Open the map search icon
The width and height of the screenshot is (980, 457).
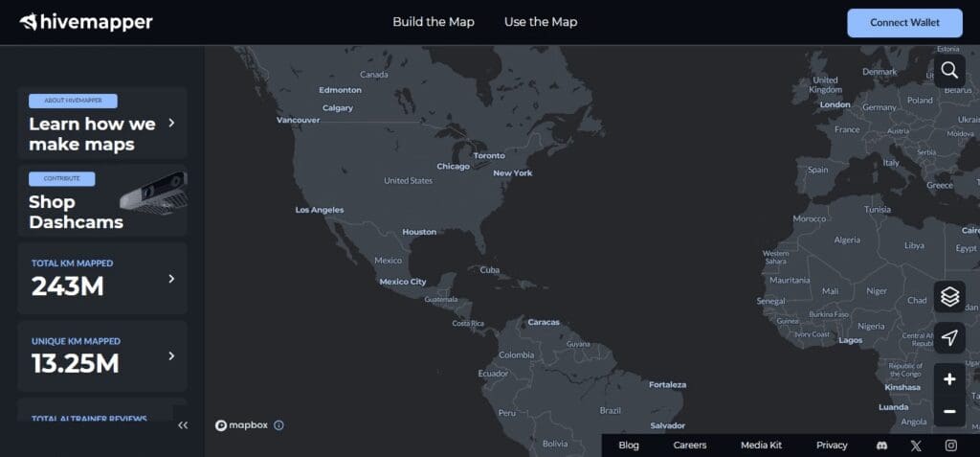point(949,70)
